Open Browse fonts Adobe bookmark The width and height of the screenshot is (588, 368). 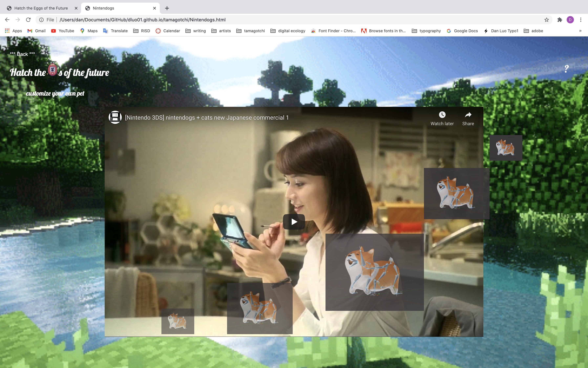(x=383, y=31)
